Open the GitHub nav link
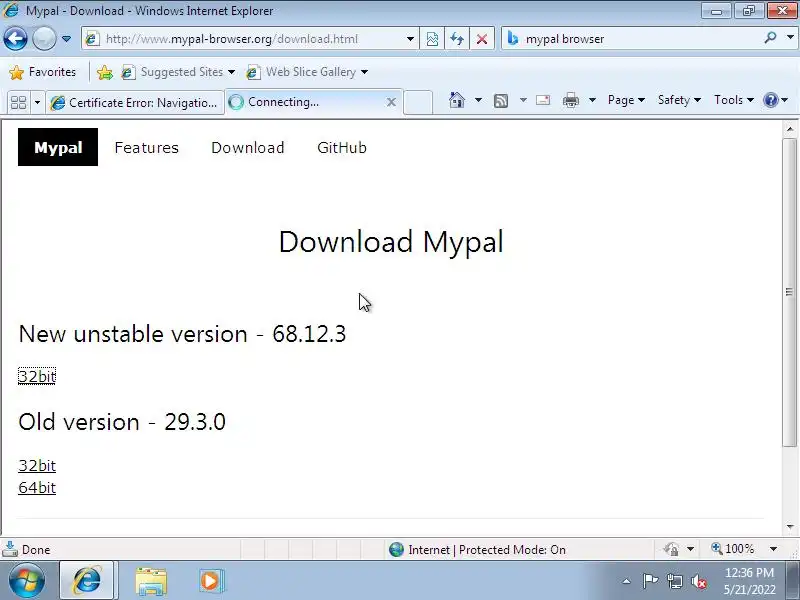 click(342, 147)
